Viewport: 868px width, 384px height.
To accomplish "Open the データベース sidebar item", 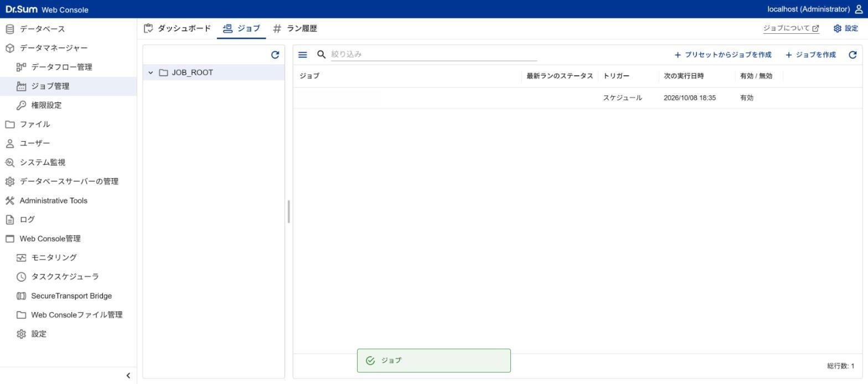I will [x=68, y=29].
